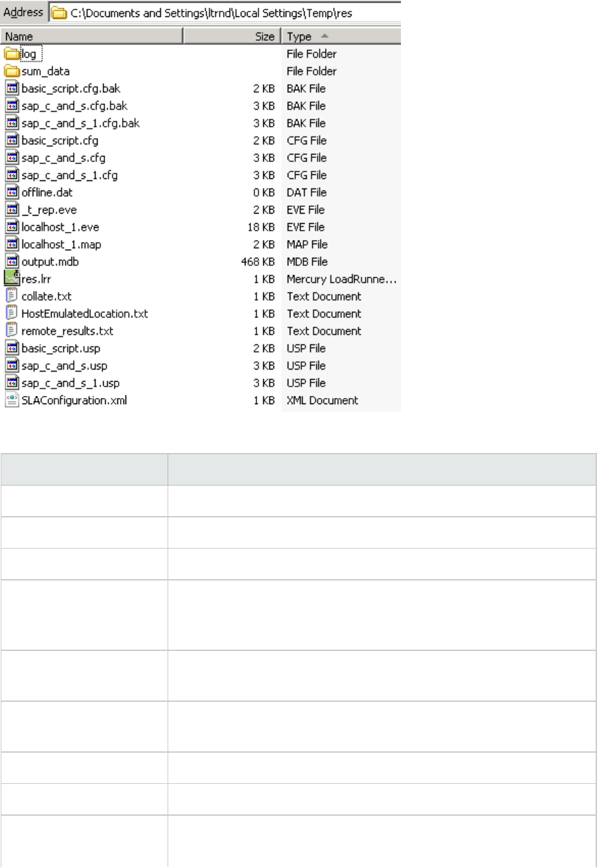Screen dimensions: 597x868
Task: Sort files by the Name column
Action: pyautogui.click(x=92, y=36)
